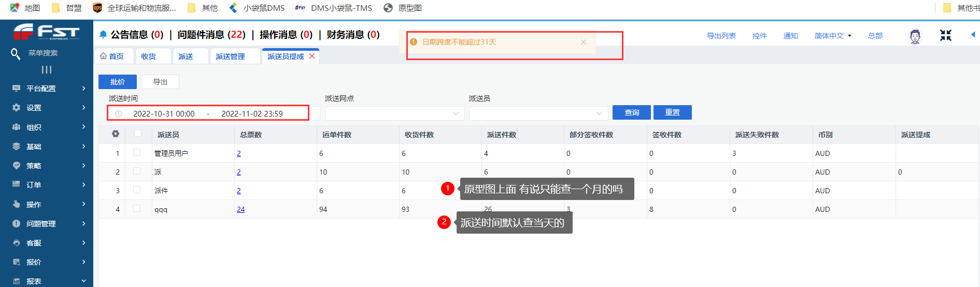
Task: Open the UPS 全球运输 bookmark
Action: pos(134,8)
